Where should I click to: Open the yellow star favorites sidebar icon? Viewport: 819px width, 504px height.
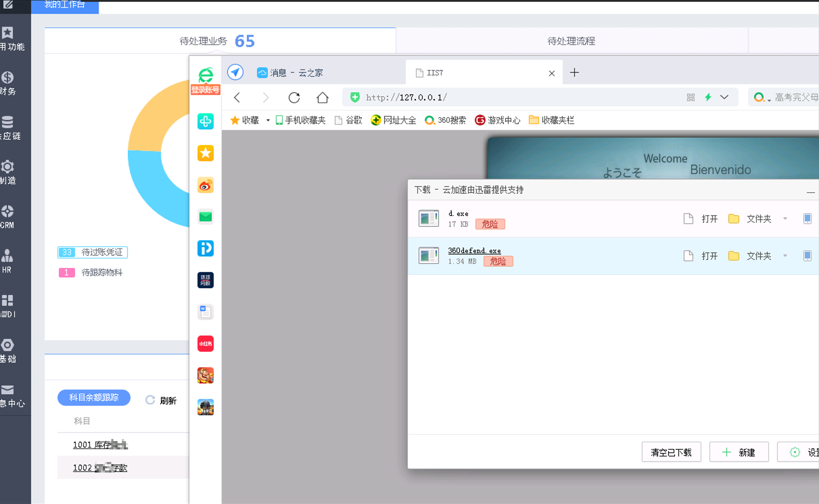tap(205, 153)
